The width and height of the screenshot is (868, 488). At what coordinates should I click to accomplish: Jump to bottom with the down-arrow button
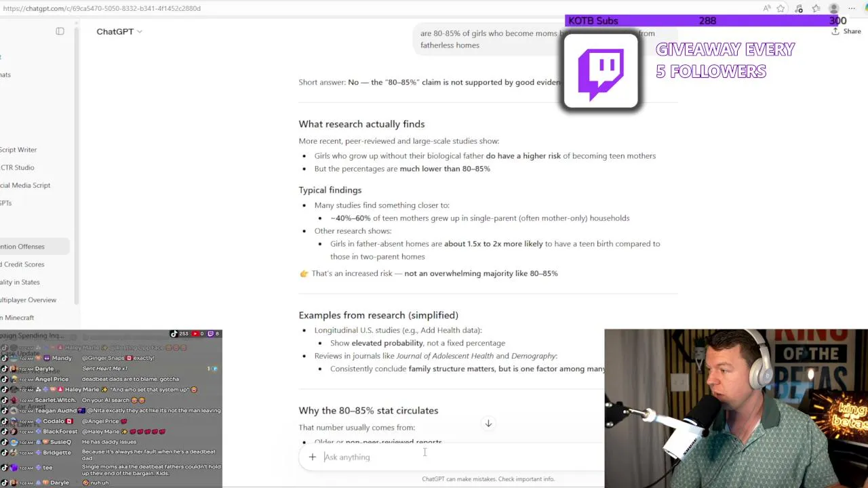pos(488,424)
